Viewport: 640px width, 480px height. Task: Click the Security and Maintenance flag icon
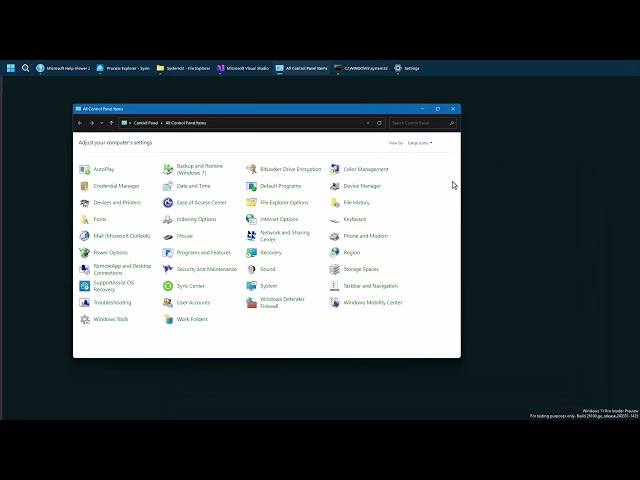(x=168, y=269)
